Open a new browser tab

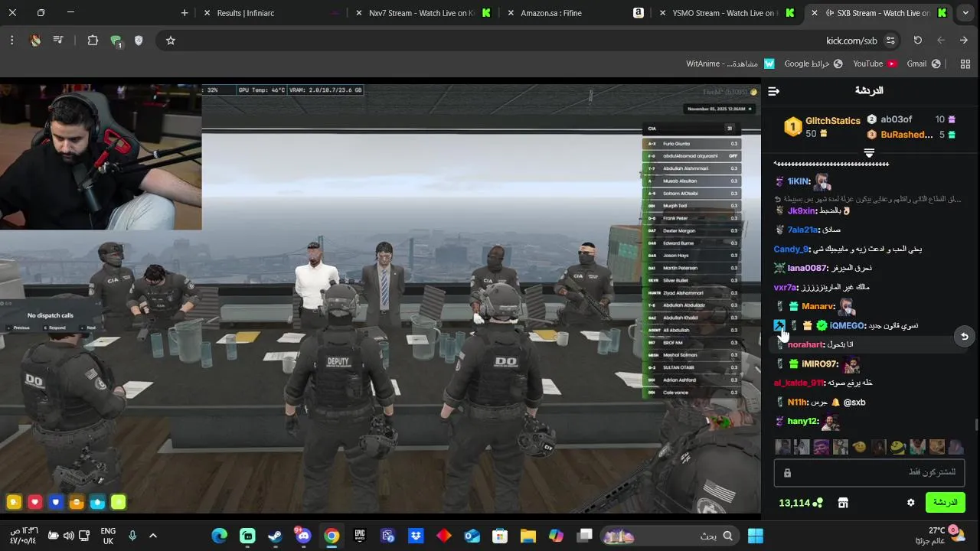tap(185, 13)
